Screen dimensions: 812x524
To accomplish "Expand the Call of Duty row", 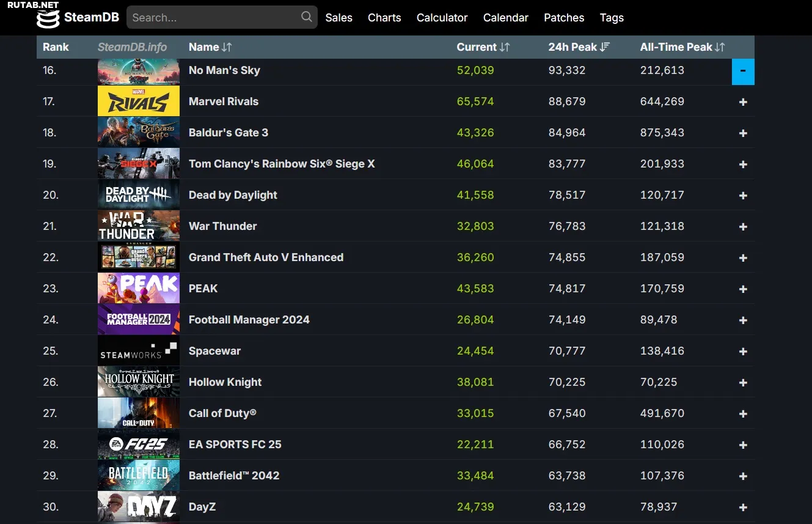I will 743,414.
